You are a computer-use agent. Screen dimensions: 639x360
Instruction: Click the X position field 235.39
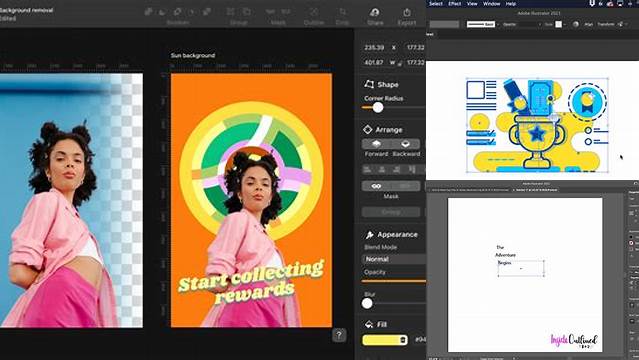pos(374,48)
